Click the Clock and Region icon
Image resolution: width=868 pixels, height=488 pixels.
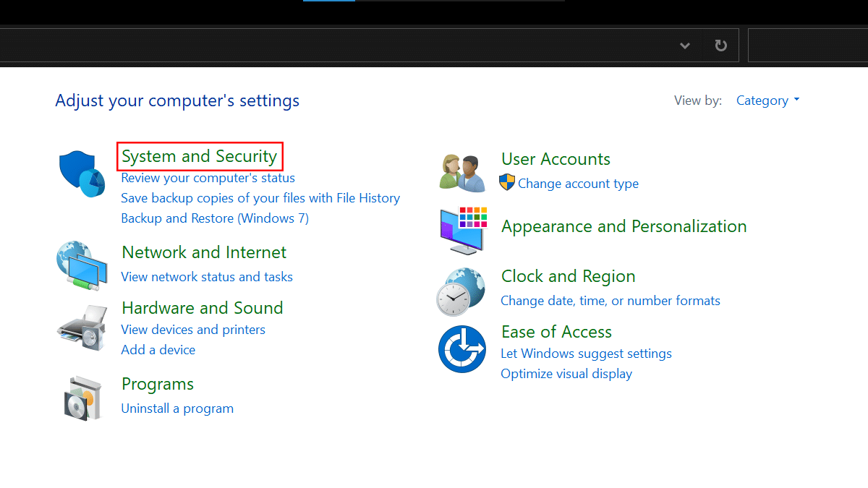pyautogui.click(x=461, y=291)
